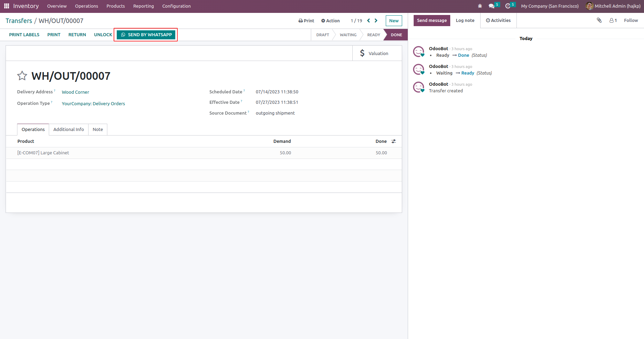Click the UNLOCK button
Image resolution: width=644 pixels, height=339 pixels.
tap(103, 34)
